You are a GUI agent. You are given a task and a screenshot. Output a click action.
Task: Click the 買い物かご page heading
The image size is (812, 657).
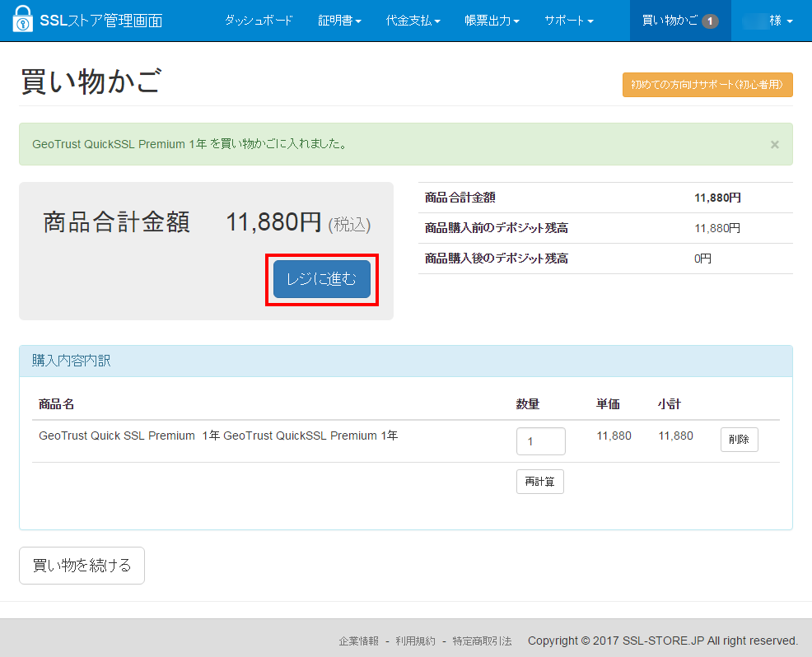click(91, 82)
